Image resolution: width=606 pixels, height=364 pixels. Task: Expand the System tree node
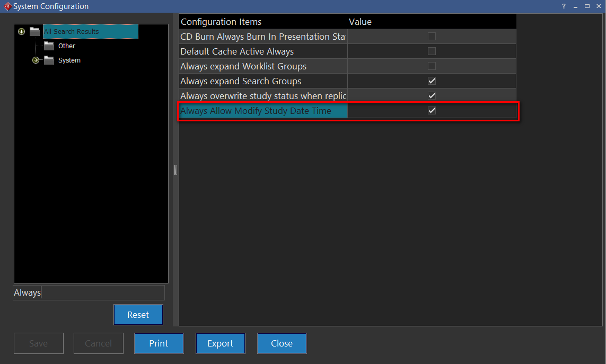click(x=36, y=60)
